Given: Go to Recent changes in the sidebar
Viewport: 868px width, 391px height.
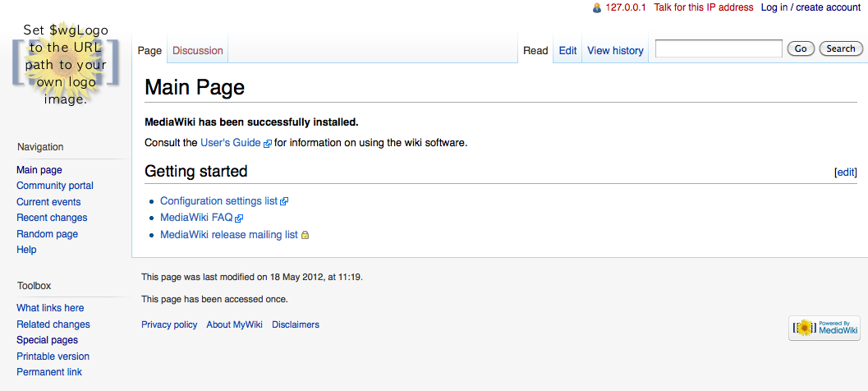Looking at the screenshot, I should click(x=52, y=218).
